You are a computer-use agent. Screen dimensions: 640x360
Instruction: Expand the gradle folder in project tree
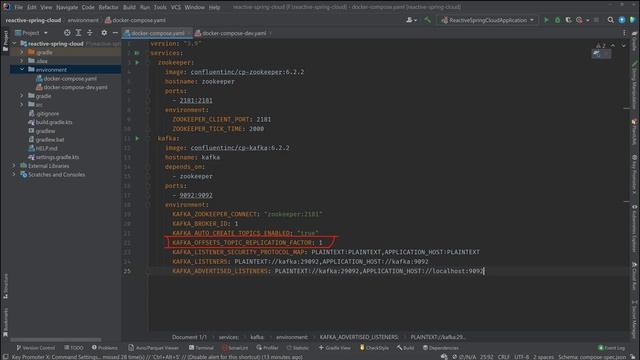tap(22, 96)
